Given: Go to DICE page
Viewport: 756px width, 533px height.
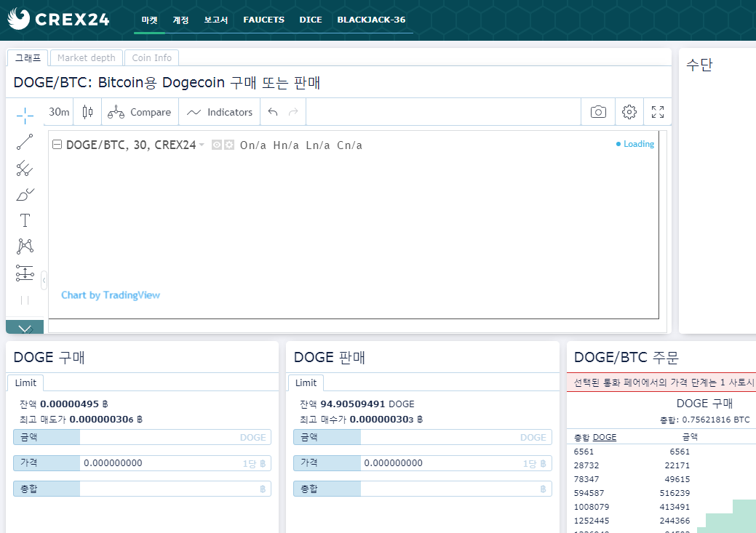Looking at the screenshot, I should click(x=311, y=20).
